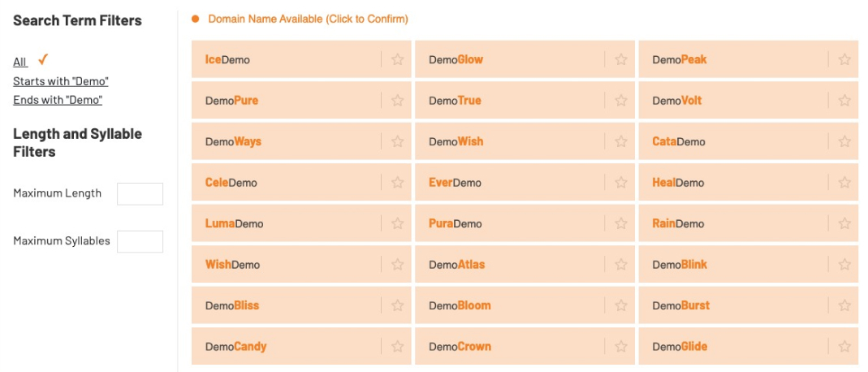Click the star beside DemoPeak
868x372 pixels.
(844, 59)
